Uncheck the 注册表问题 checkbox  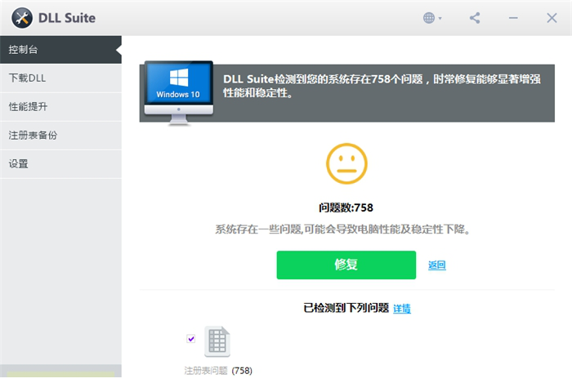point(190,339)
